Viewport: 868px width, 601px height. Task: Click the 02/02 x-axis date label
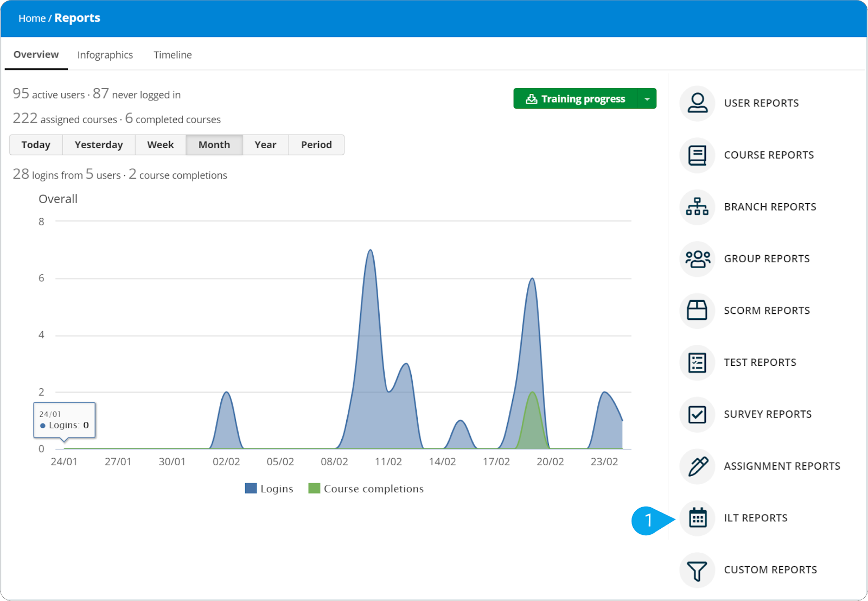226,461
